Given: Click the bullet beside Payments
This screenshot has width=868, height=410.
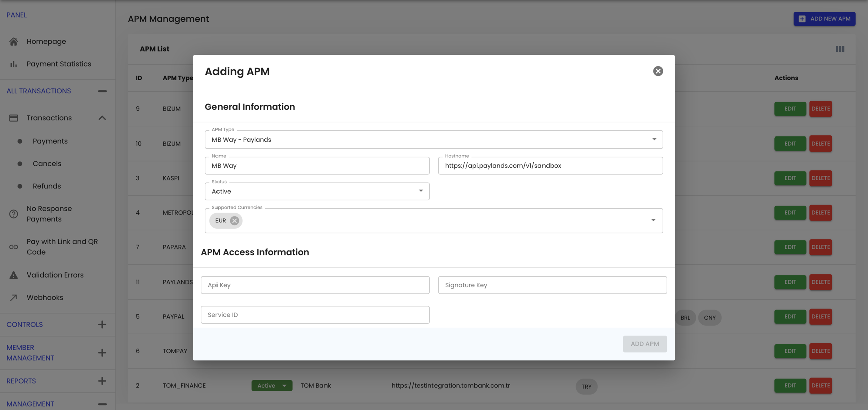Looking at the screenshot, I should (x=20, y=141).
